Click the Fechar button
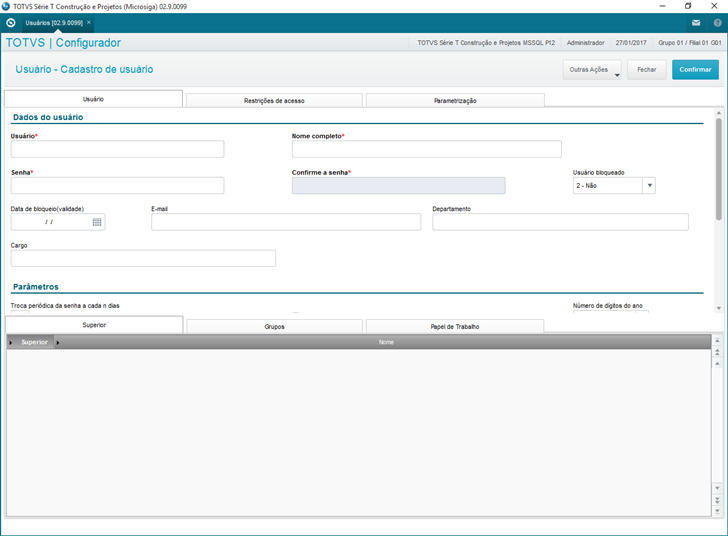This screenshot has width=728, height=536. 646,70
